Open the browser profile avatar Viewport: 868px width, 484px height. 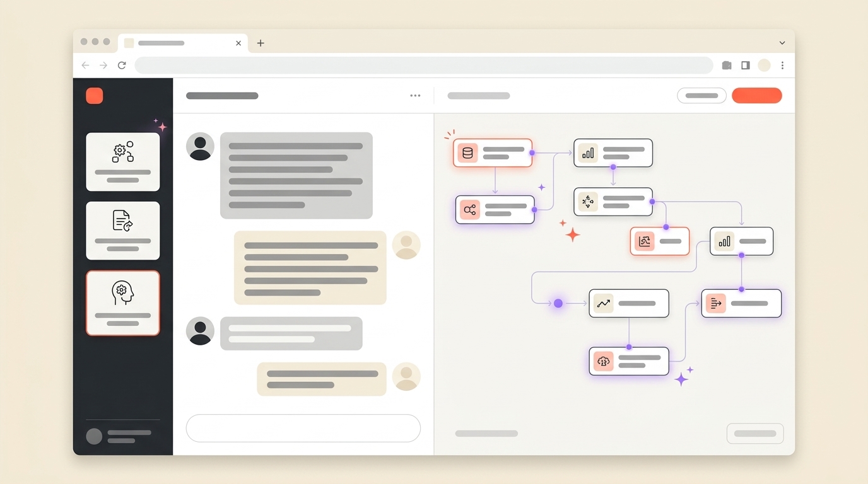765,66
